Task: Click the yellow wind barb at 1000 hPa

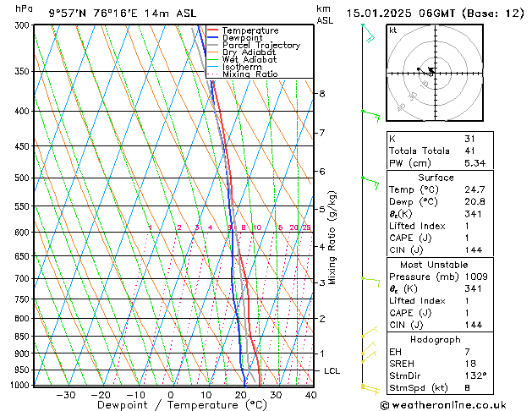Action: pyautogui.click(x=370, y=390)
